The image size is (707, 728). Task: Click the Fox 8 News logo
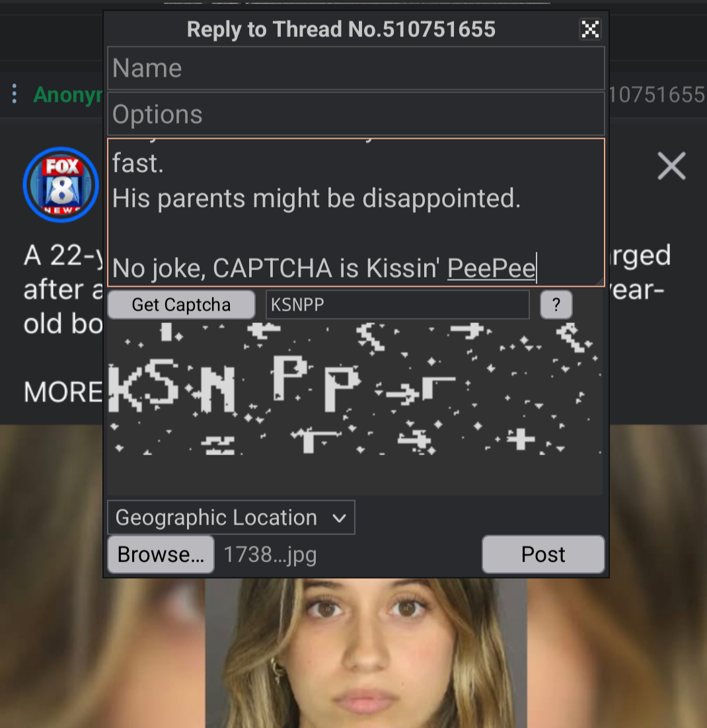click(x=61, y=184)
